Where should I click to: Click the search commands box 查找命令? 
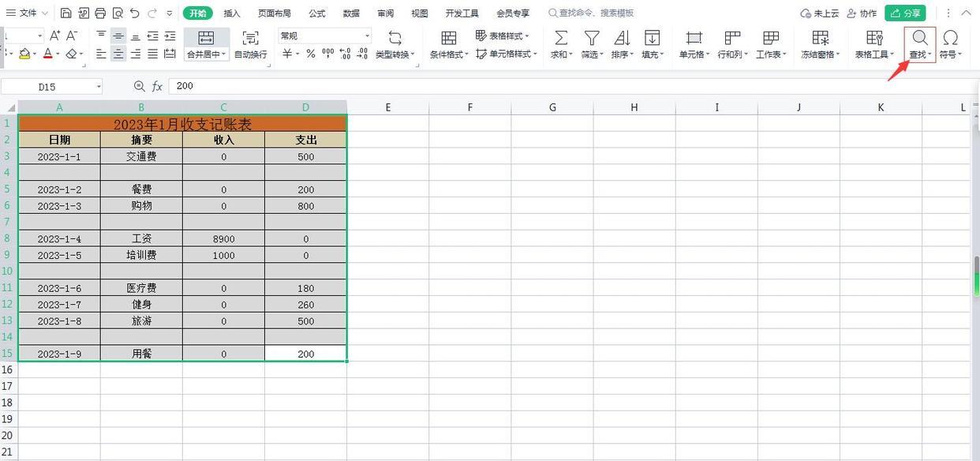(x=590, y=13)
